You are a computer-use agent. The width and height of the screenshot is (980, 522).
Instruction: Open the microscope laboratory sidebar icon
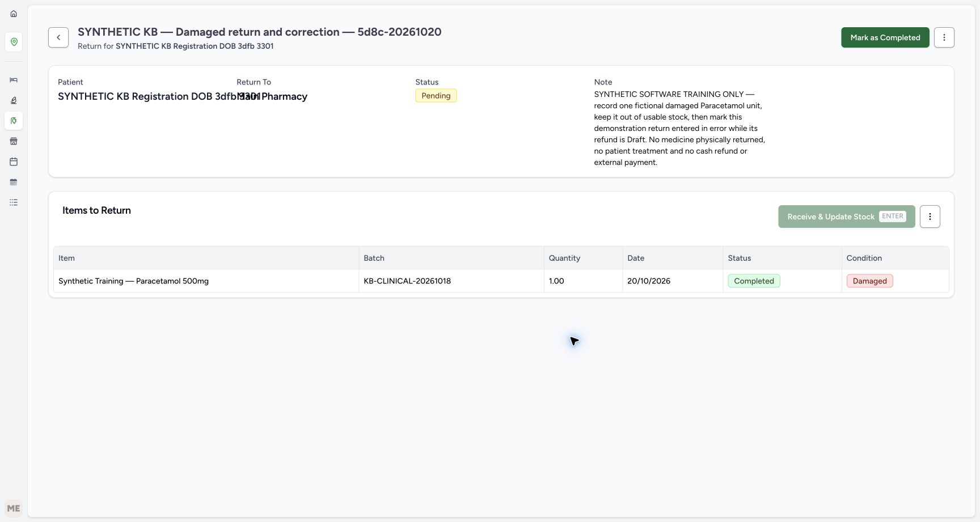tap(14, 100)
